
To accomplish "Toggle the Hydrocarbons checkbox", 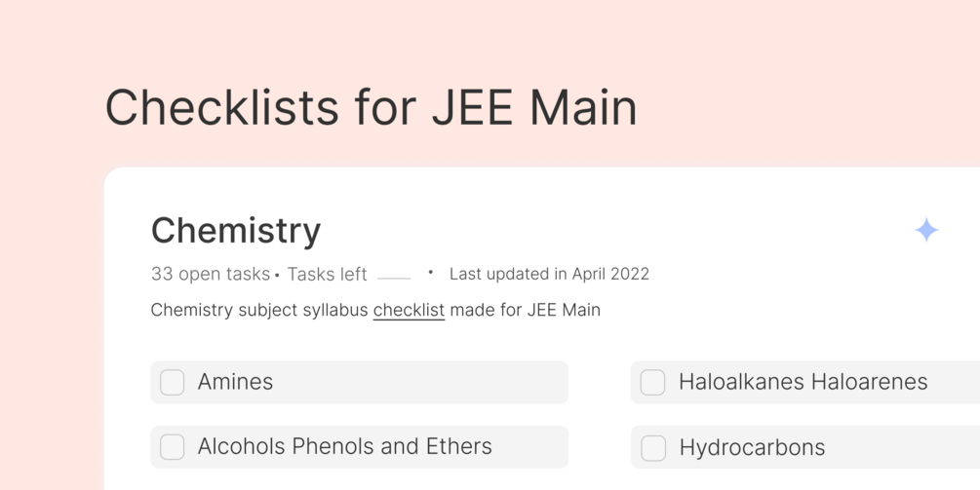I will (x=653, y=448).
